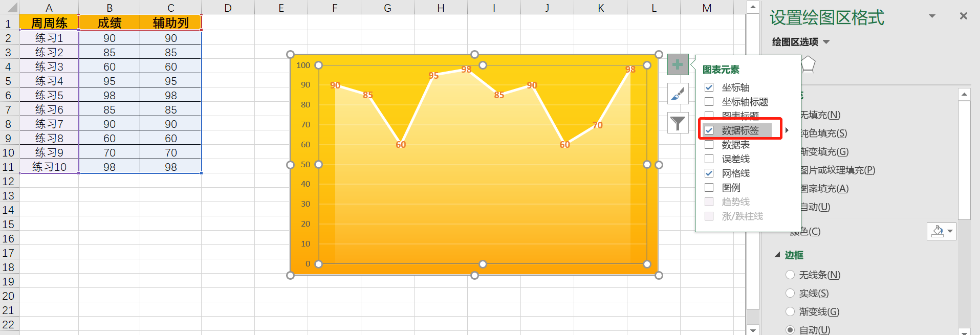Screen dimensions: 980x335
Task: Uncheck the 数据标签 checkbox
Action: [709, 130]
